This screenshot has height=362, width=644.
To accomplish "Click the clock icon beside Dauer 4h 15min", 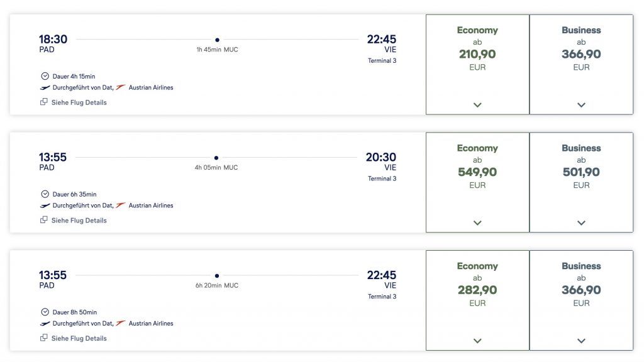I will 45,76.
